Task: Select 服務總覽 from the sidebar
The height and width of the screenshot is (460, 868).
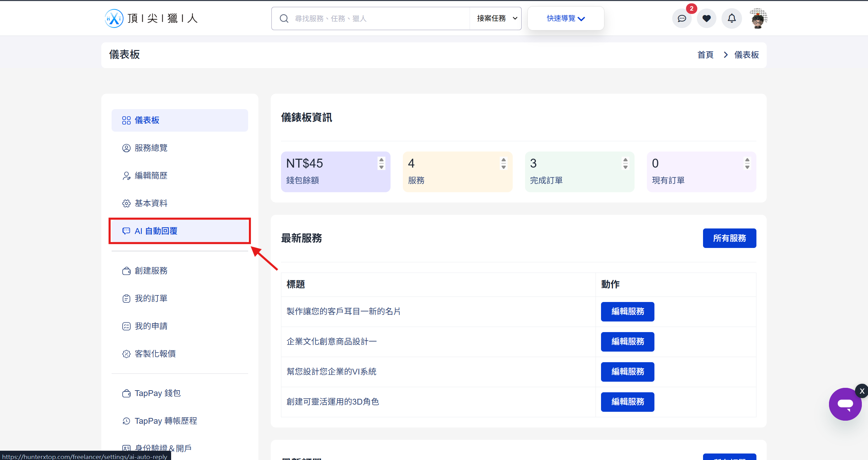Action: [151, 148]
